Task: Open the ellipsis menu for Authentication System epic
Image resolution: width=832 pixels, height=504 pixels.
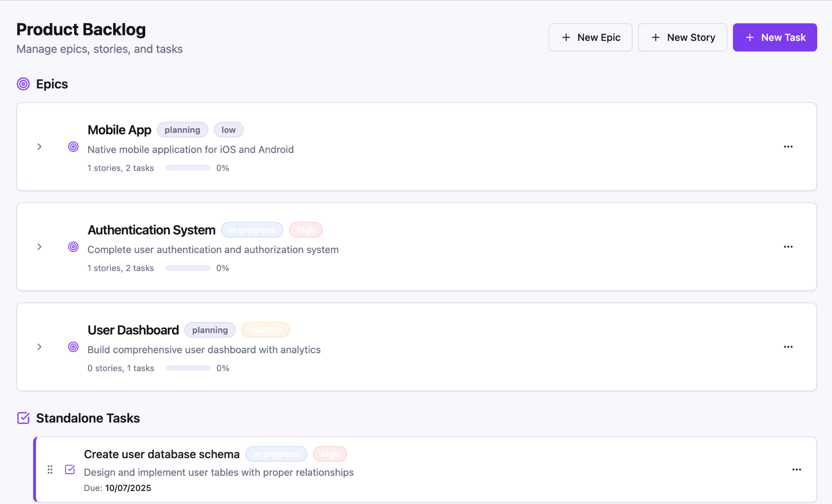Action: click(x=788, y=247)
